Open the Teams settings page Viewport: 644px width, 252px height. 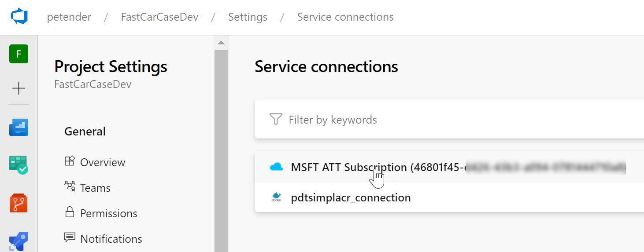(95, 188)
